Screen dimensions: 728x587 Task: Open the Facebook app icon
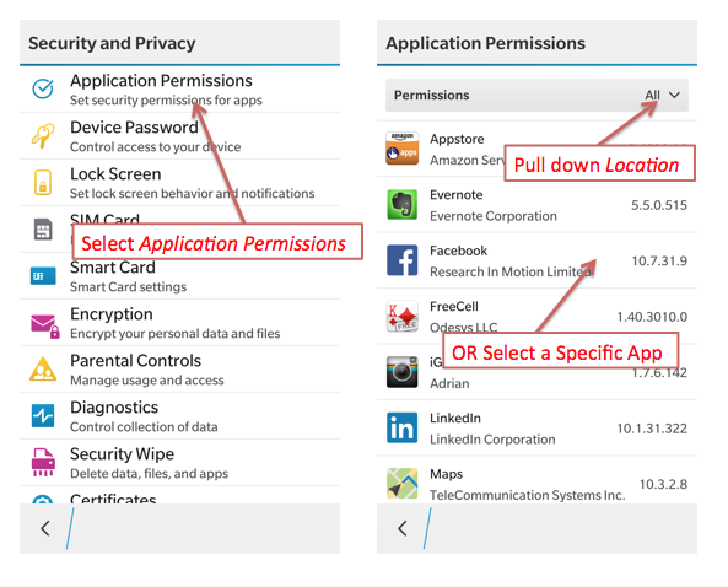pyautogui.click(x=402, y=260)
